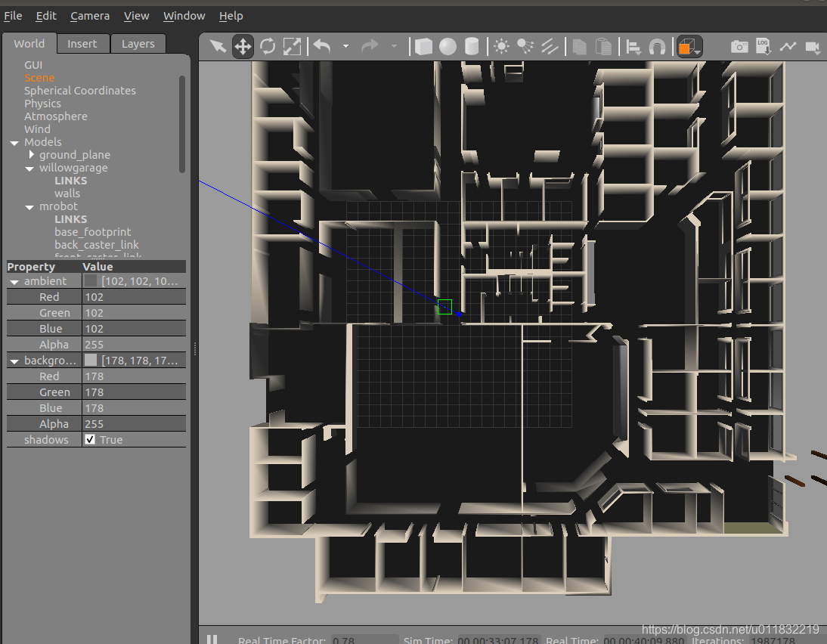
Task: Open the Camera menu
Action: pyautogui.click(x=90, y=16)
